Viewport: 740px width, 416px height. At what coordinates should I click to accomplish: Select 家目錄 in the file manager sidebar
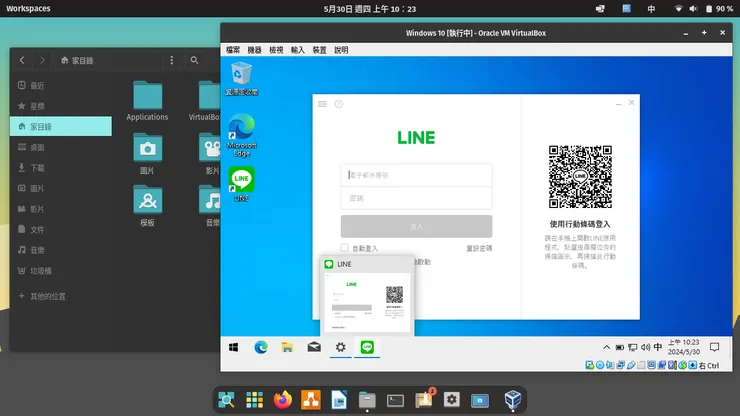point(61,127)
